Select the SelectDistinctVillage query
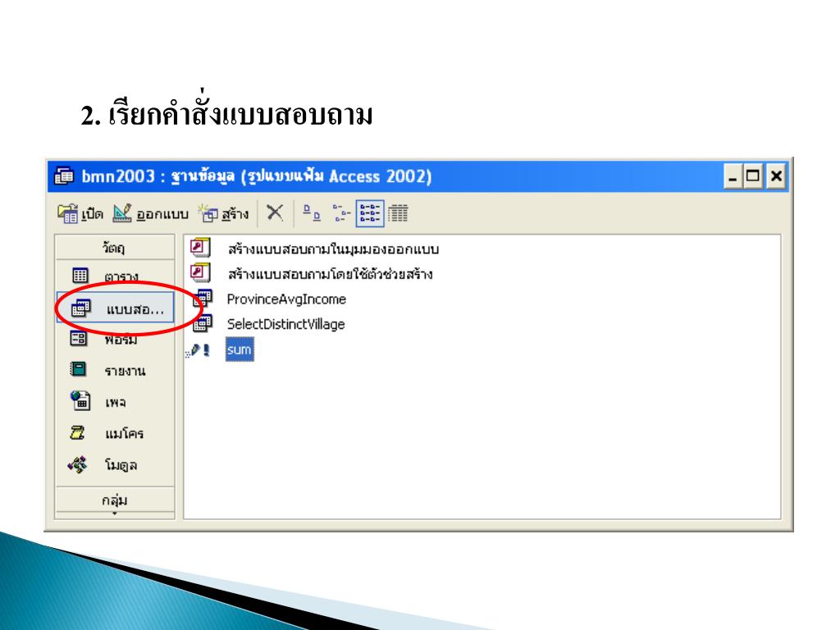This screenshot has height=630, width=840. point(285,324)
